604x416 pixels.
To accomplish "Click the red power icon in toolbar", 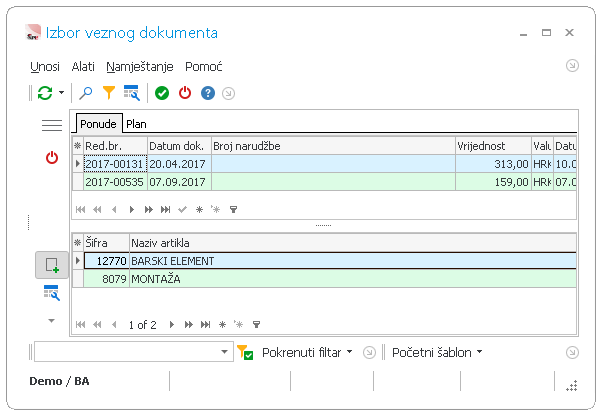I will coord(185,93).
